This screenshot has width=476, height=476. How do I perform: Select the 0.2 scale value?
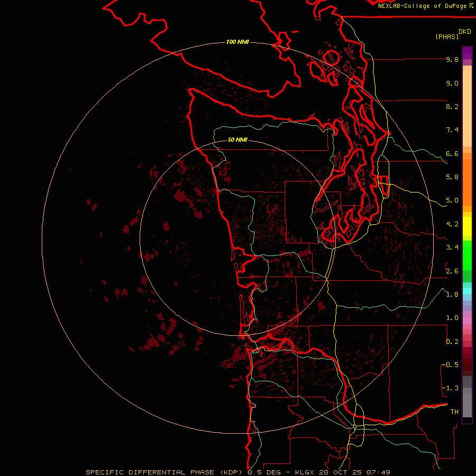point(452,342)
